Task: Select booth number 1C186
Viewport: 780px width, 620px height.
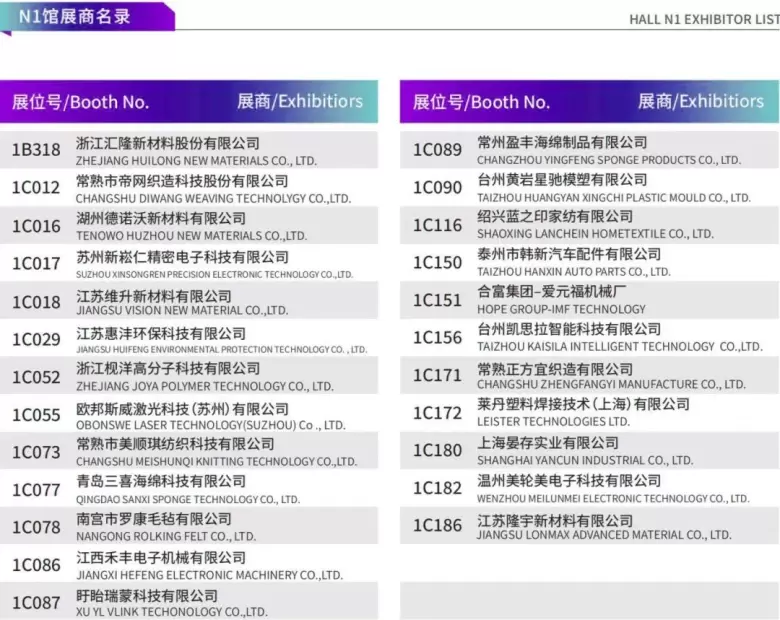Action: (438, 525)
